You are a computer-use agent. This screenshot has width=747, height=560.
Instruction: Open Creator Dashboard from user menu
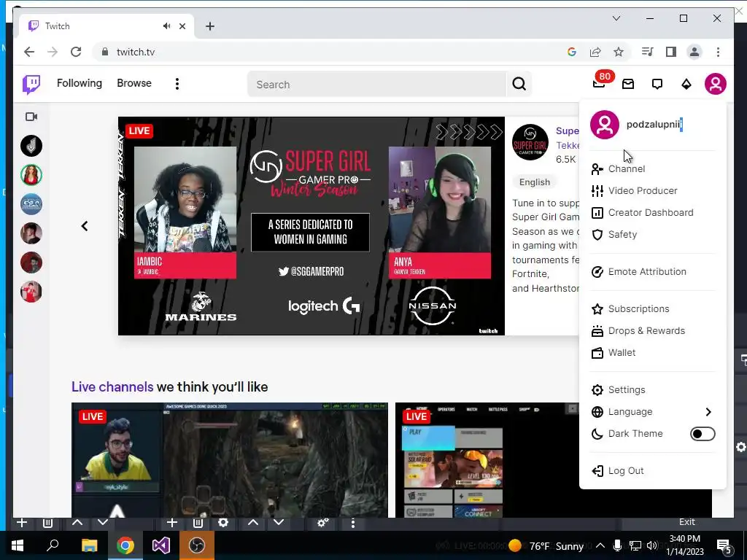(652, 213)
